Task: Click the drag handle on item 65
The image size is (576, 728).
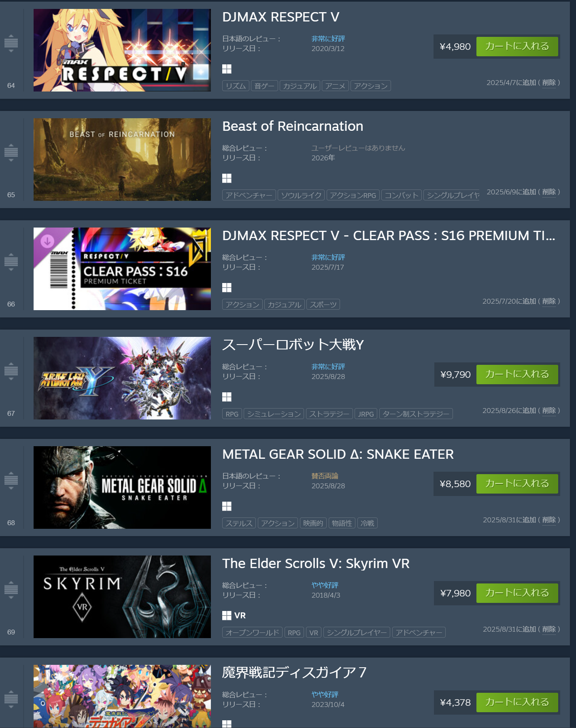Action: tap(11, 152)
